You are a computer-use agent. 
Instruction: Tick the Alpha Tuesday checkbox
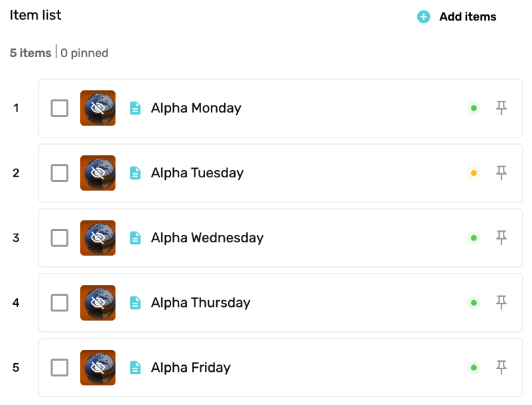pos(60,173)
